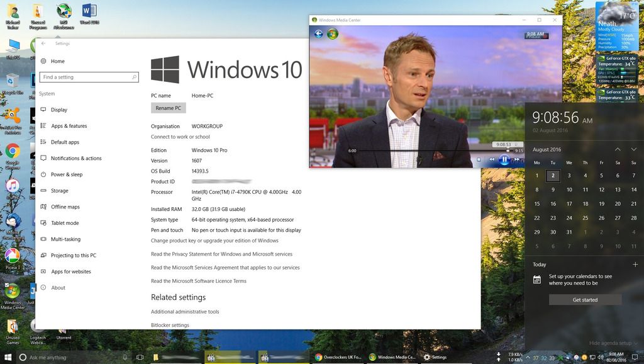Select August 17 in the calendar
The width and height of the screenshot is (644, 364).
click(x=569, y=204)
